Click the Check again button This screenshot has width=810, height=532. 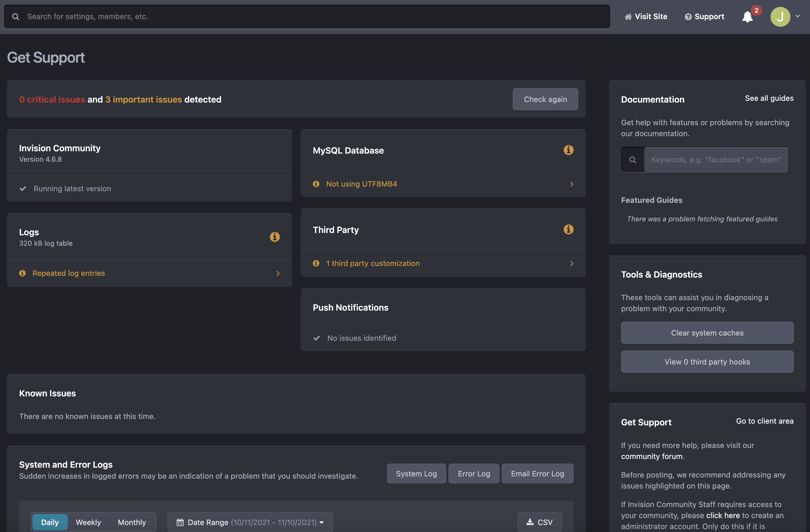click(545, 99)
